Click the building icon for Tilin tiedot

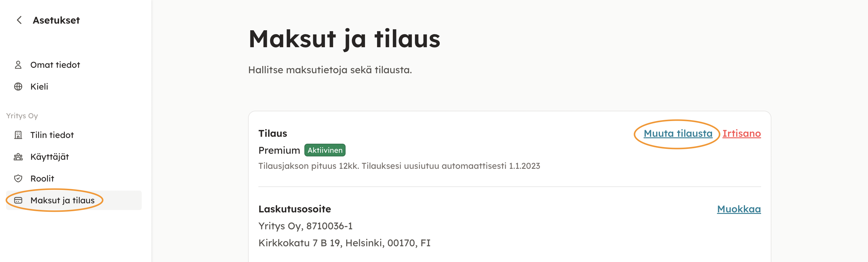coord(18,135)
